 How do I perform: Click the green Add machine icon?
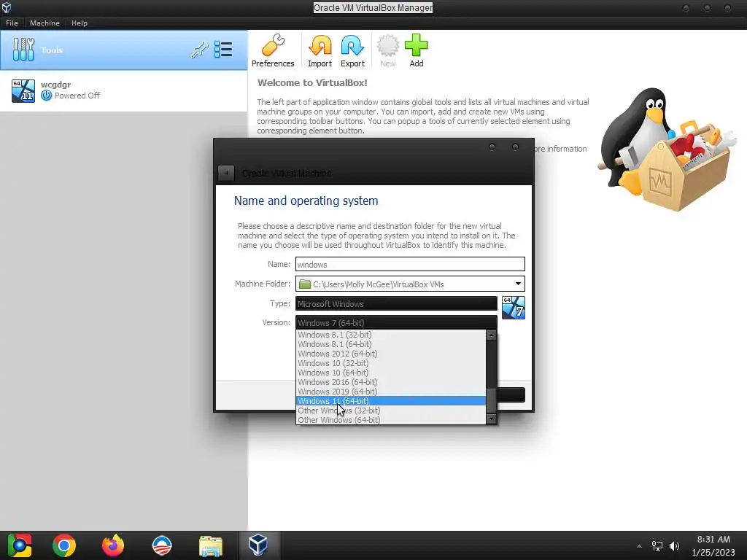point(417,51)
